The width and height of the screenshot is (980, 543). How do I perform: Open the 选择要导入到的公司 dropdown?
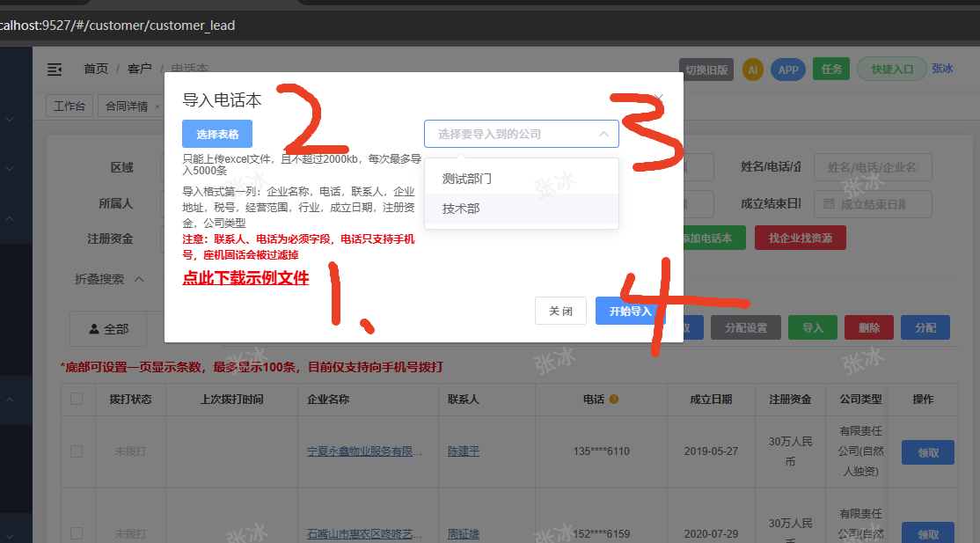pyautogui.click(x=522, y=134)
